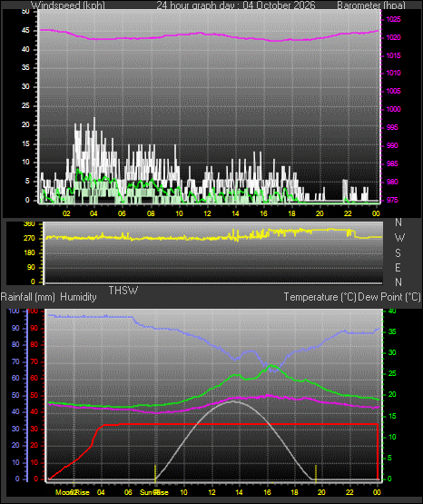
Task: Click green 10 on the temperature axis
Action: click(392, 437)
